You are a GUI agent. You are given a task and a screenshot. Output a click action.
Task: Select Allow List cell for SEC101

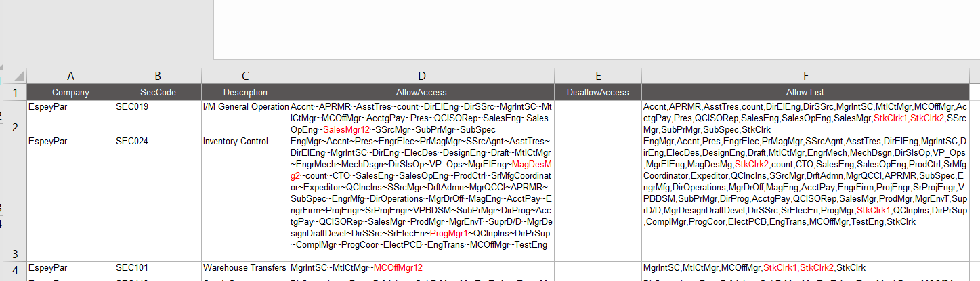coord(805,268)
